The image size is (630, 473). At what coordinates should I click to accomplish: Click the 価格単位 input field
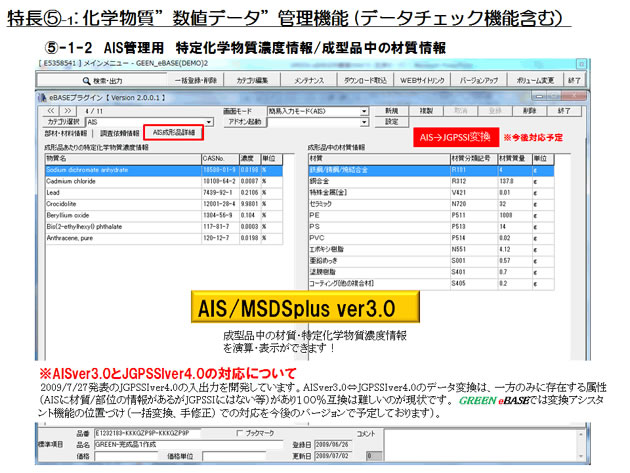pos(235,456)
